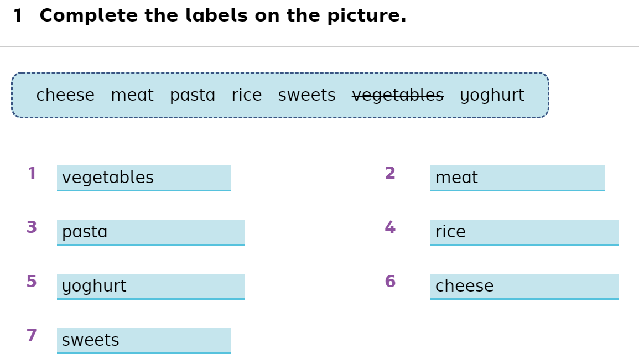The width and height of the screenshot is (639, 364).
Task: Click the purple number 6 label
Action: 390,282
